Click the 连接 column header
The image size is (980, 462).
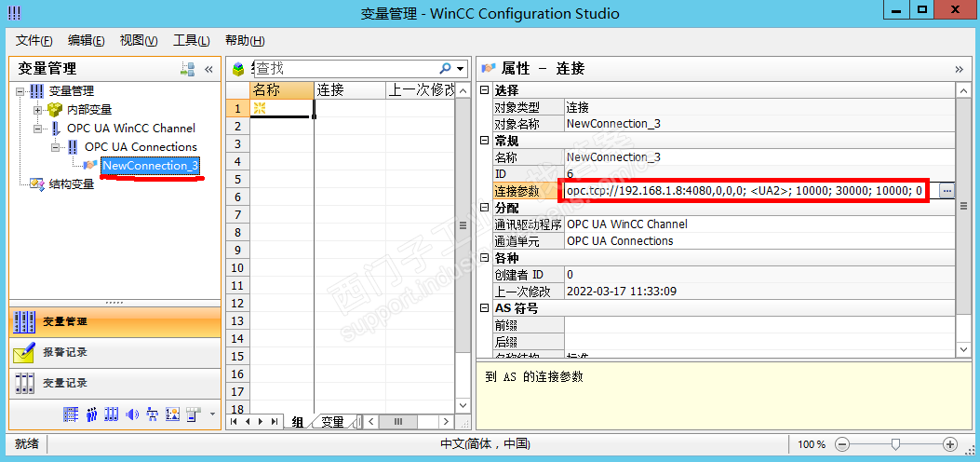350,90
